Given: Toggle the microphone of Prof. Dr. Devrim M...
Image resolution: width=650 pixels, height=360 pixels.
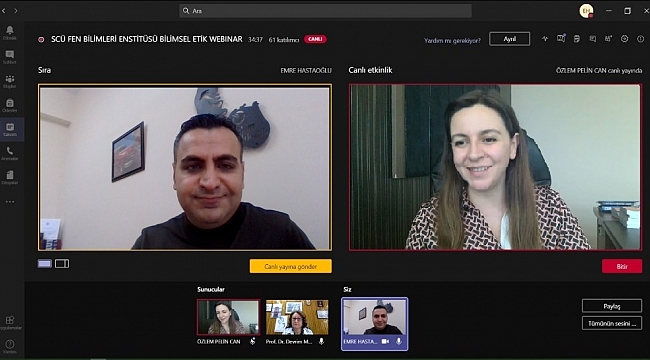Looking at the screenshot, I should coord(321,341).
